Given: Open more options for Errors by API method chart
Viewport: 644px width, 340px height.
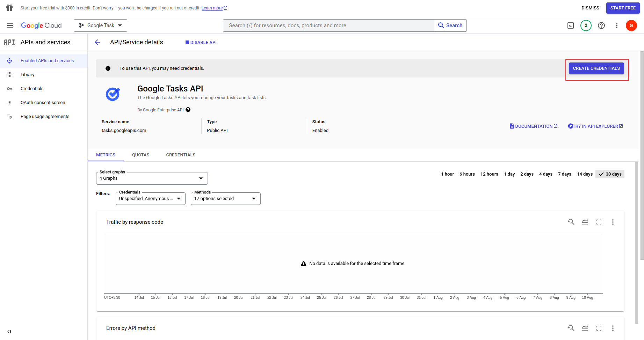Looking at the screenshot, I should [x=613, y=328].
